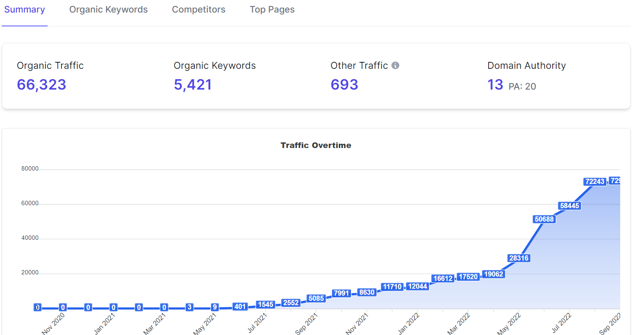
Task: Click the Sep 2021 axis label
Action: [306, 325]
